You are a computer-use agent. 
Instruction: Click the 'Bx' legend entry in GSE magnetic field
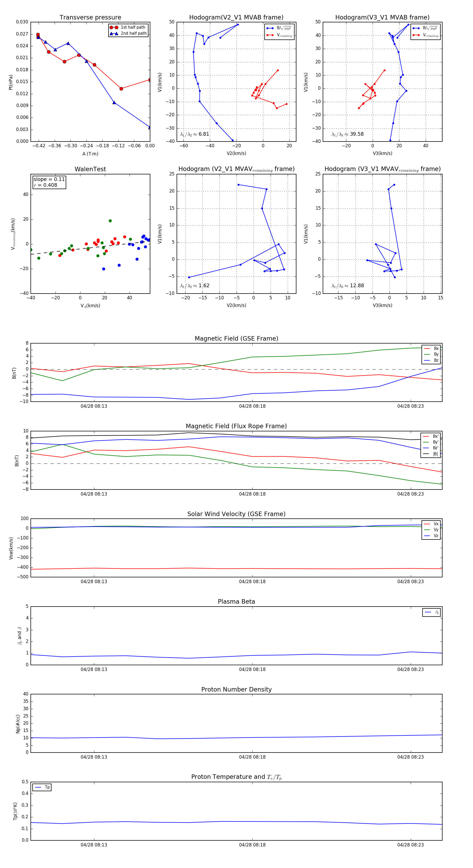click(431, 349)
